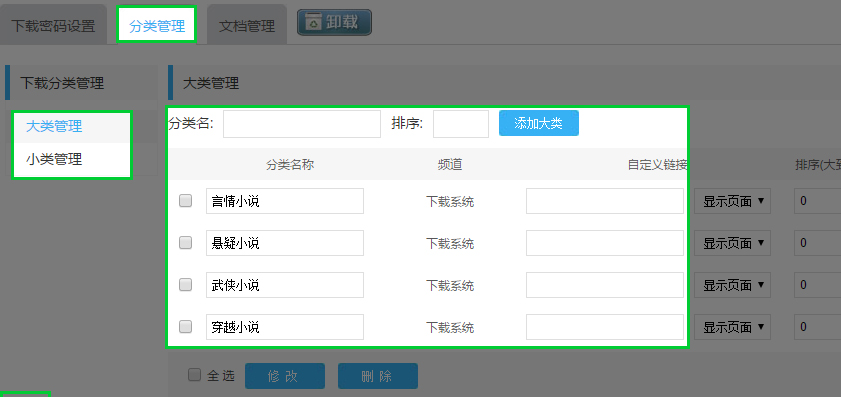Viewport: 841px width, 397px height.
Task: Click the 删除 button
Action: pos(378,376)
